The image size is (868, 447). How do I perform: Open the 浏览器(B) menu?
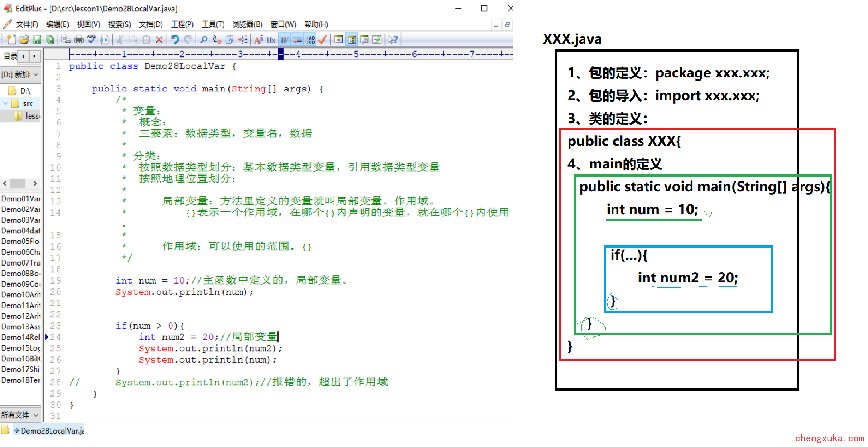(248, 24)
